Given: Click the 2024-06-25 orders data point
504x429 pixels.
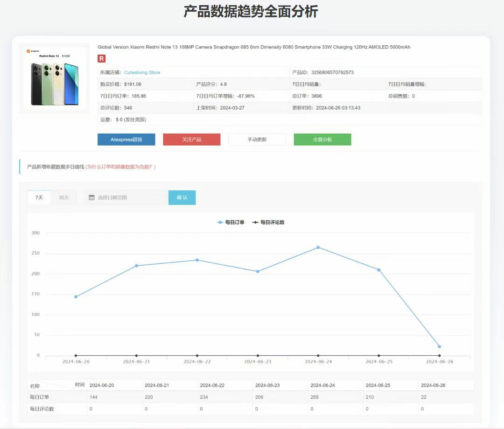Looking at the screenshot, I should pyautogui.click(x=379, y=270).
